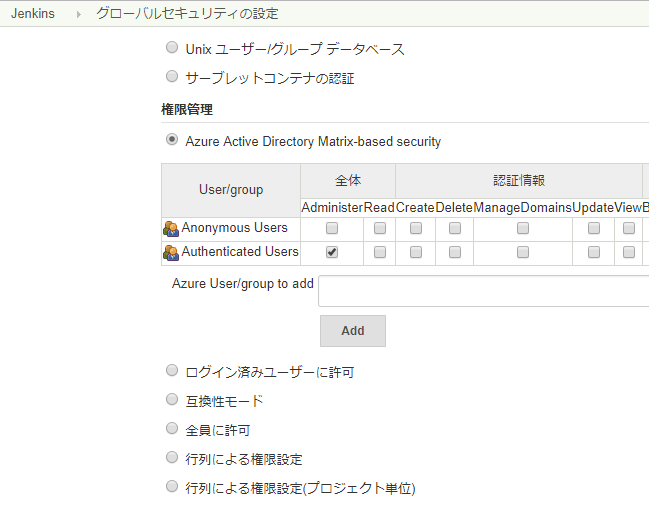
Task: Check Delete for Authenticated Users
Action: 455,252
